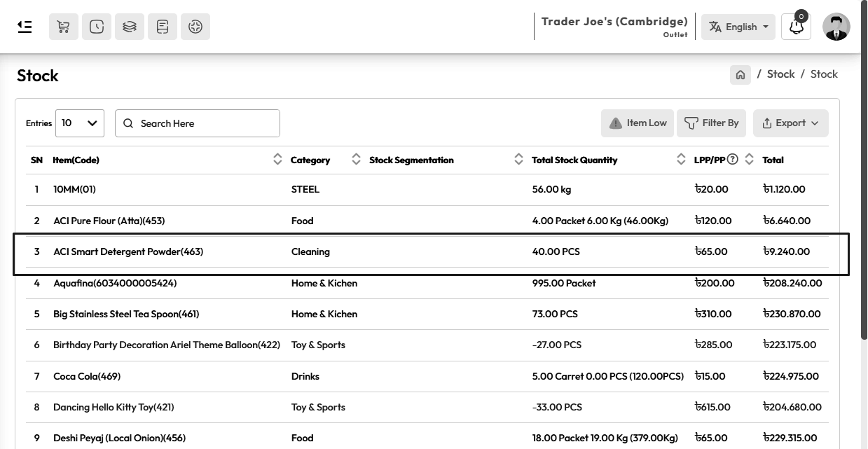Select item 10MM(01)
Image resolution: width=868 pixels, height=449 pixels.
pos(74,189)
